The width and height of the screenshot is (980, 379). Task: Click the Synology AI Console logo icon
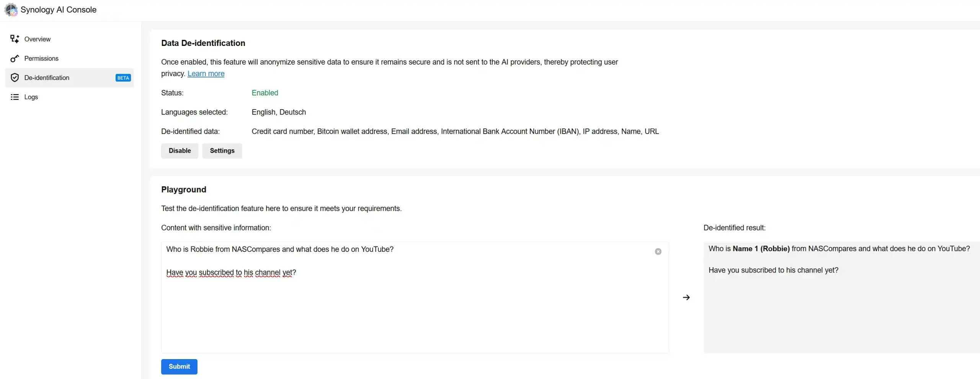11,10
